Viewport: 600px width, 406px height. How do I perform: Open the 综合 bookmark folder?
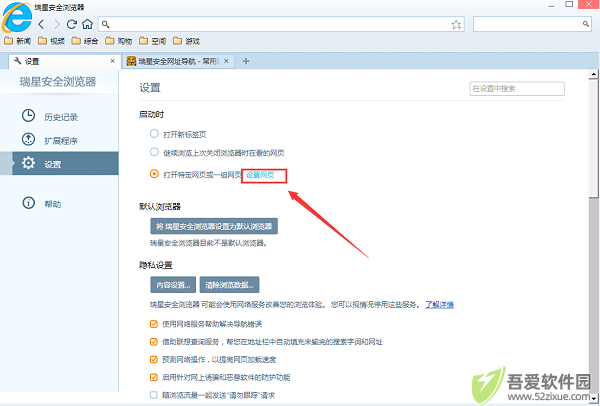coord(85,41)
